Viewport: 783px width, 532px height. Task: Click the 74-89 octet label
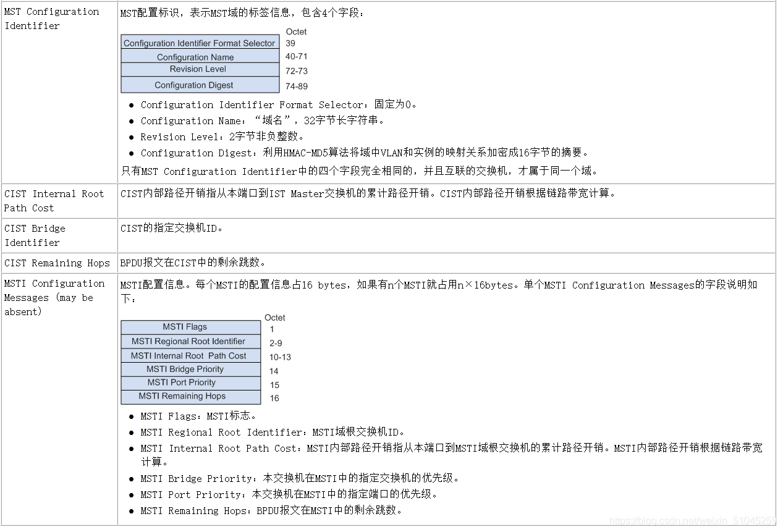(x=297, y=86)
